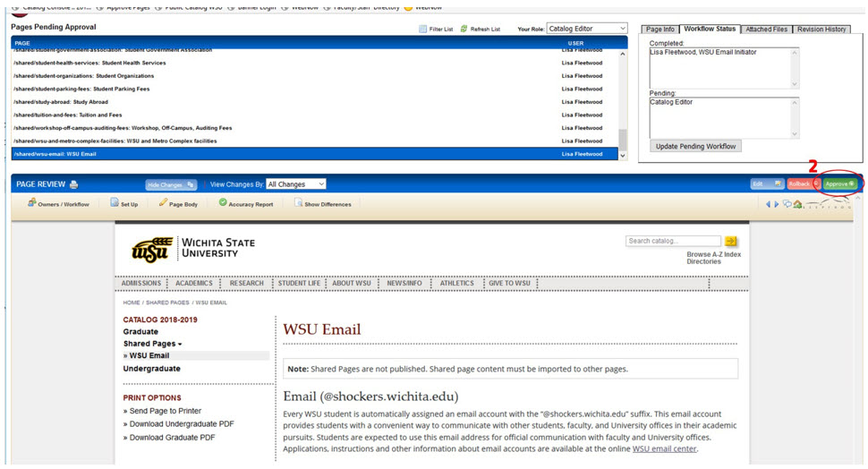The height and width of the screenshot is (469, 868).
Task: Click the blue right arrow icon
Action: [x=776, y=204]
